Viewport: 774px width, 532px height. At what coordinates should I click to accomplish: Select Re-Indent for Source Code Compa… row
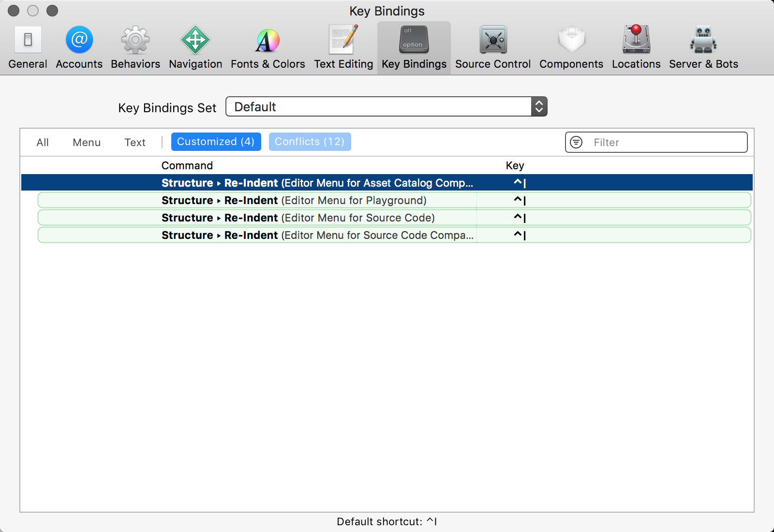pos(394,235)
